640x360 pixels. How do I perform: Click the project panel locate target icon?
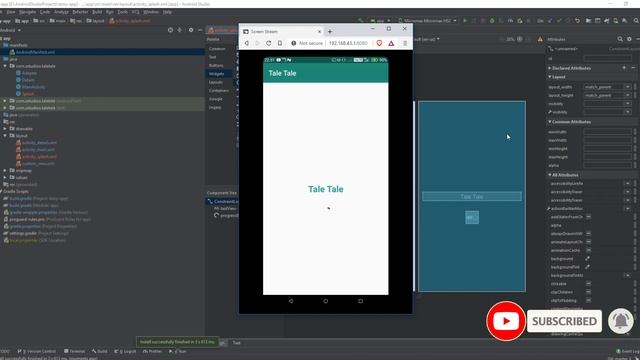[x=170, y=30]
